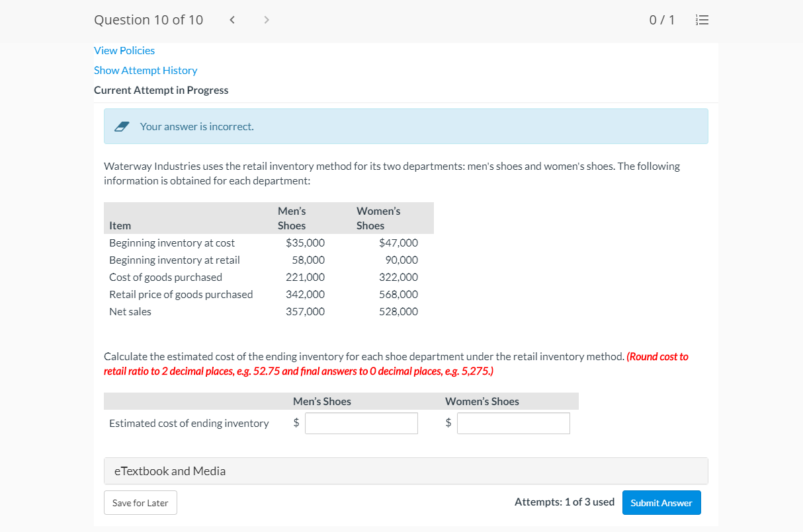This screenshot has width=803, height=532.
Task: Submit the answer
Action: pos(661,503)
